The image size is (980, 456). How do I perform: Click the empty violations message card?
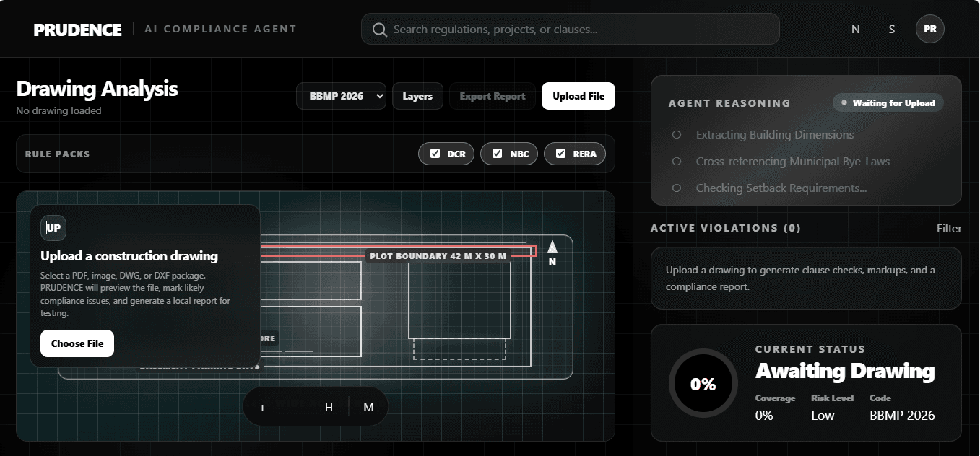(x=806, y=279)
